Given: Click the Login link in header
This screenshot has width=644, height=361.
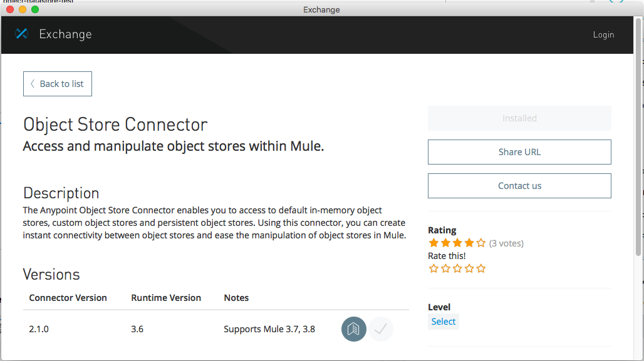Looking at the screenshot, I should tap(603, 34).
